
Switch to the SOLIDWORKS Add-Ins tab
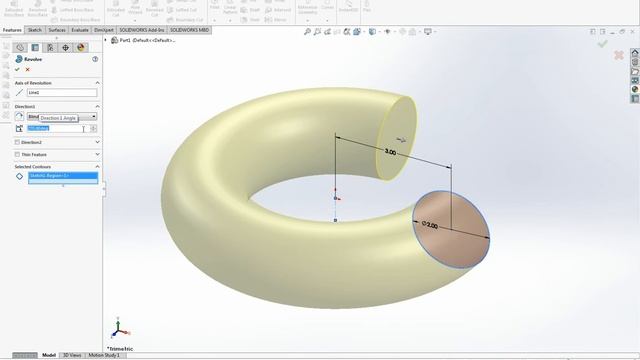(x=142, y=30)
